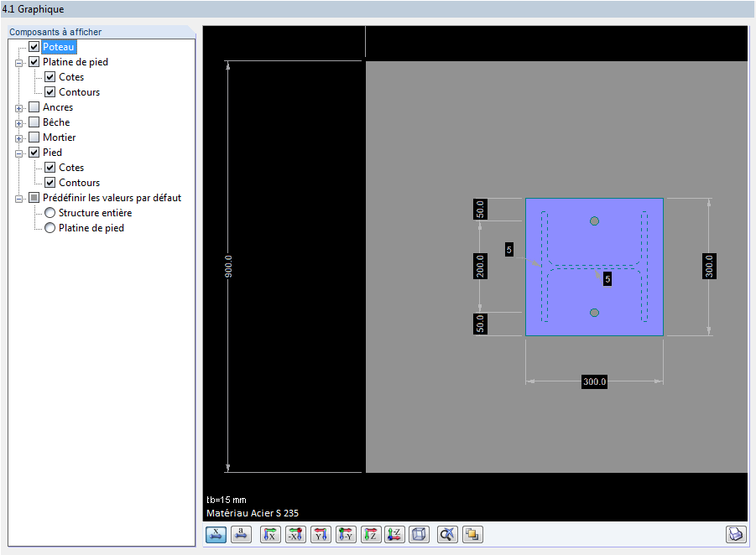
Task: Choose the view against -Y direction
Action: (x=346, y=534)
